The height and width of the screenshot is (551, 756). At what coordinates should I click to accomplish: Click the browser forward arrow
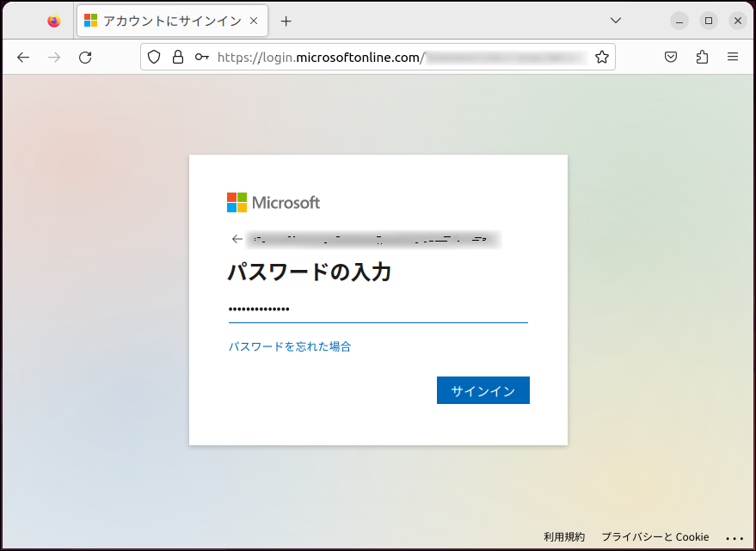tap(54, 58)
